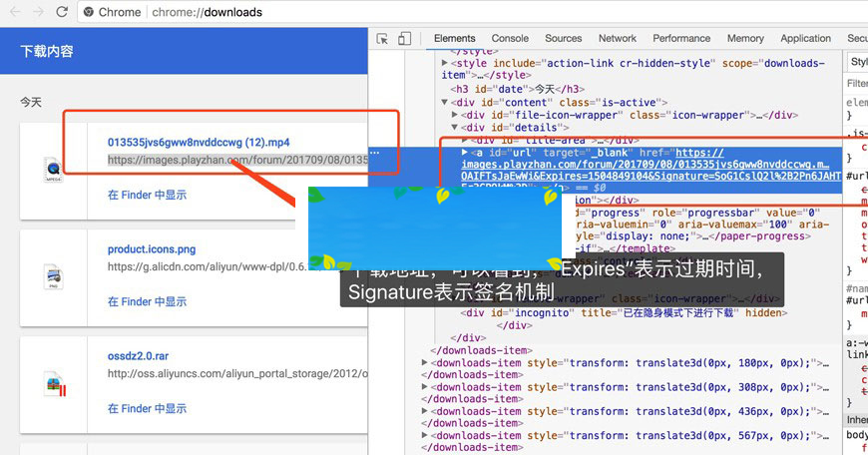Viewport: 868px width, 455px height.
Task: Click the RAR archive icon for ossdz2.0.rar
Action: [54, 382]
